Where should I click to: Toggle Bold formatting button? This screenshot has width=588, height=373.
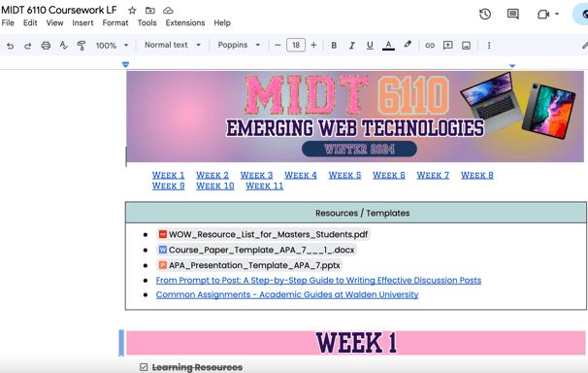(x=334, y=46)
